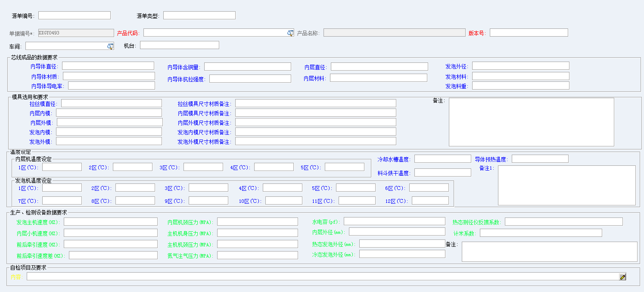This screenshot has width=644, height=292.
Task: Focus the 冷却水槽温度 input
Action: 442,159
